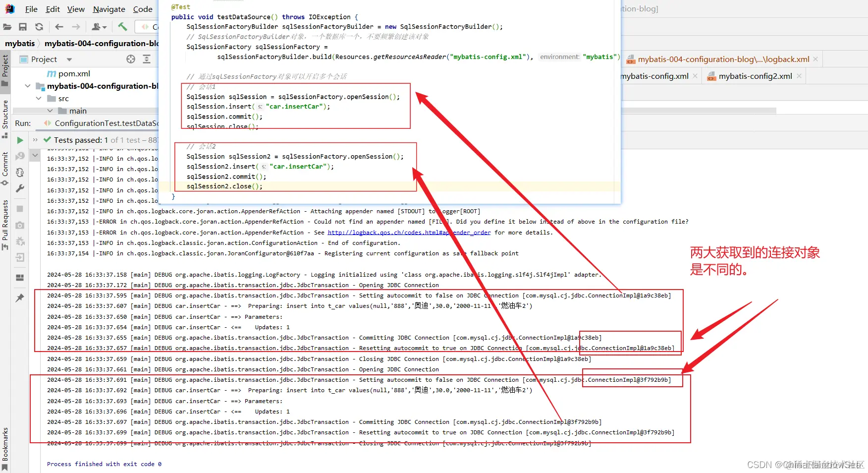The height and width of the screenshot is (473, 868).
Task: Click the Build Project hammer icon
Action: click(123, 26)
